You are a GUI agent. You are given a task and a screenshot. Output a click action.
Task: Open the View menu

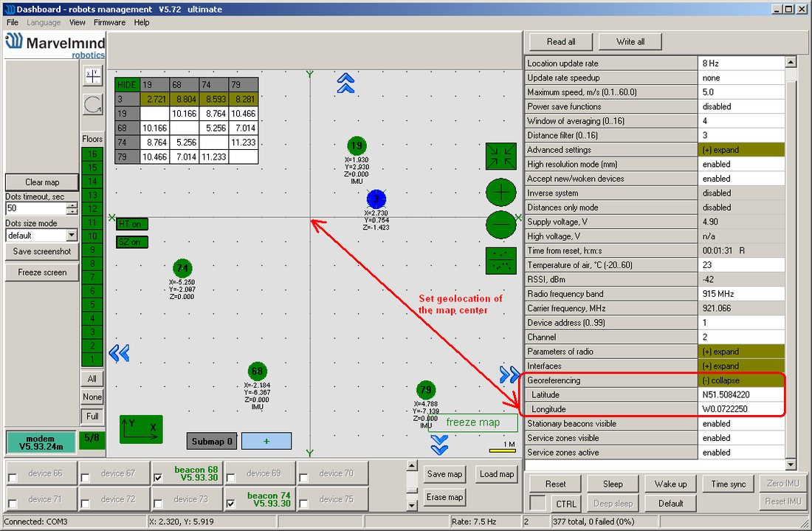tap(78, 22)
